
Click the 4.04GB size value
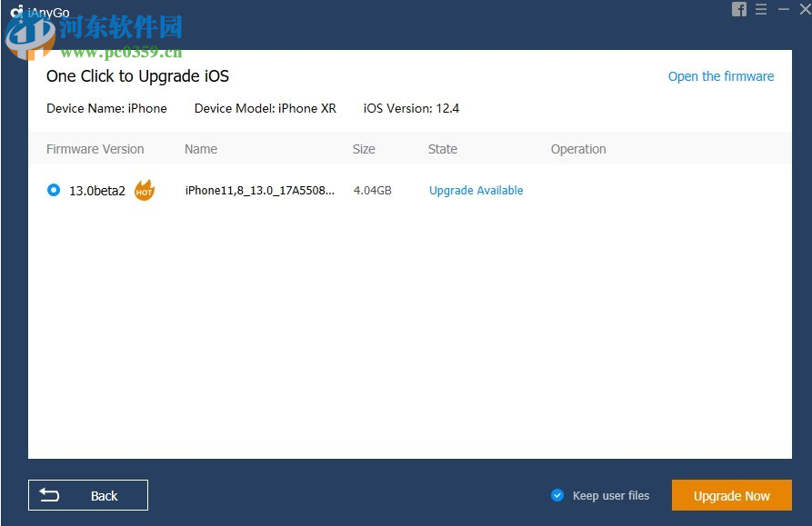[x=372, y=191]
